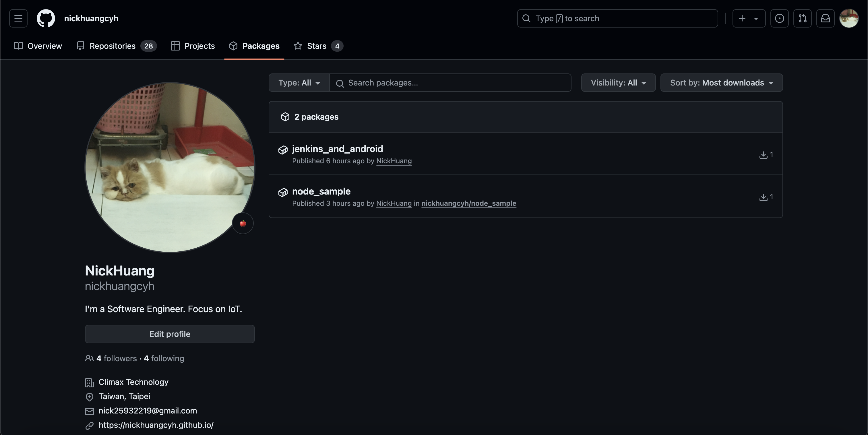Click the stars icon in navigation
This screenshot has width=868, height=435.
pos(297,46)
